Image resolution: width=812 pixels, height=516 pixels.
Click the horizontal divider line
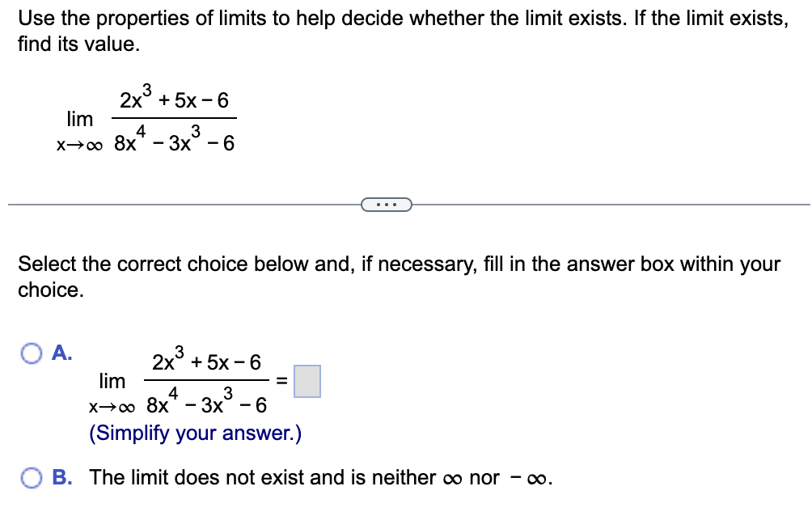pos(162,205)
